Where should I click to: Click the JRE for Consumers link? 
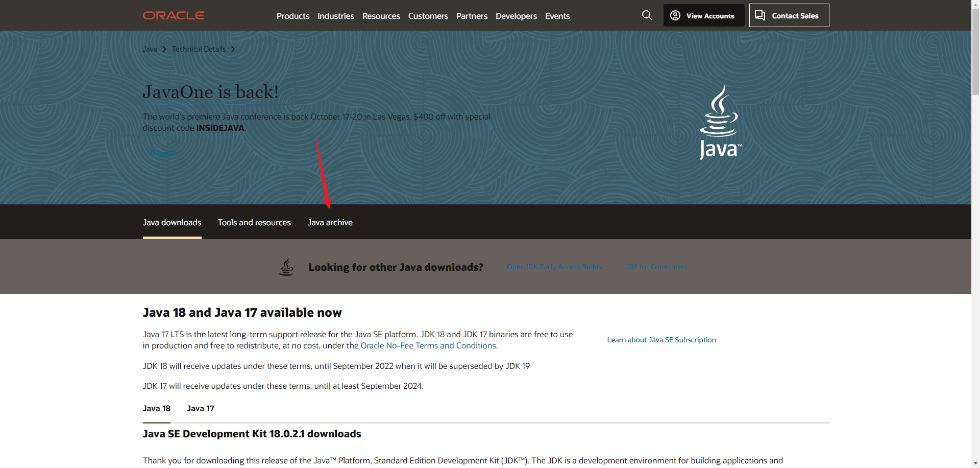click(656, 266)
